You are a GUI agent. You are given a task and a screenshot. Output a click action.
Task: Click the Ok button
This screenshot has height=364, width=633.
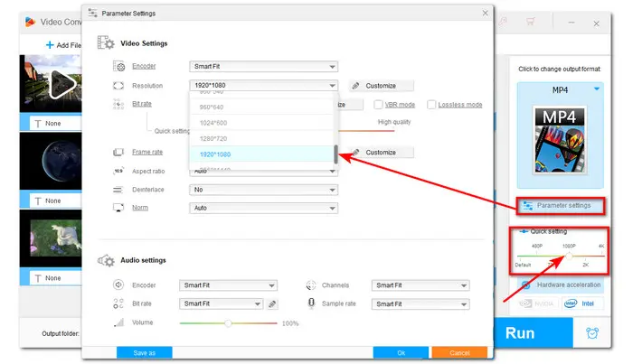point(401,353)
